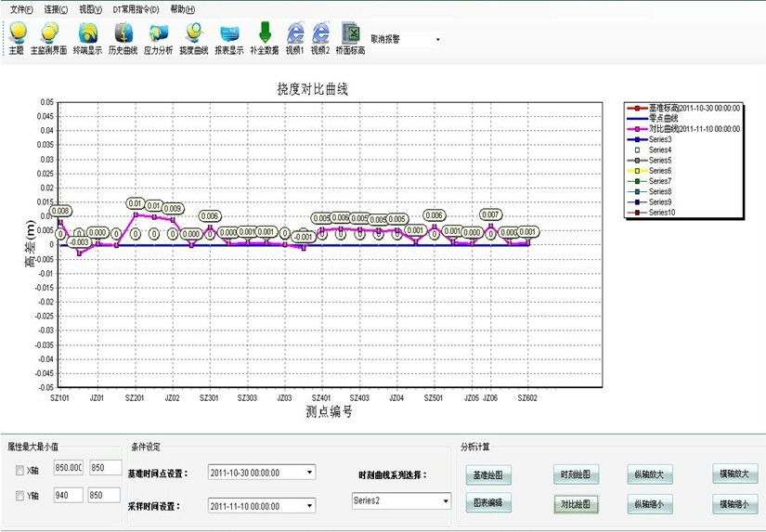The image size is (766, 532).
Task: Open the 视频1 video icon
Action: 294,33
